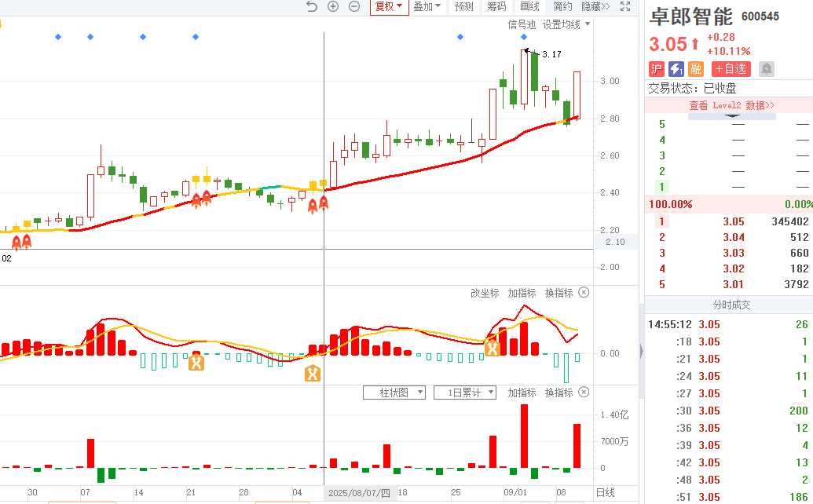The height and width of the screenshot is (504, 813).
Task: Click the last red candlestick near 3.05
Action: pos(577,96)
